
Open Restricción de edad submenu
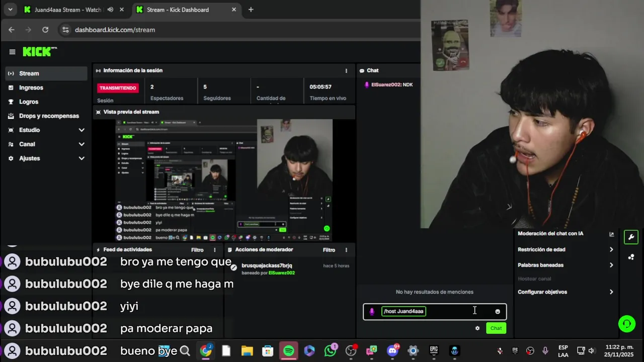click(x=566, y=249)
